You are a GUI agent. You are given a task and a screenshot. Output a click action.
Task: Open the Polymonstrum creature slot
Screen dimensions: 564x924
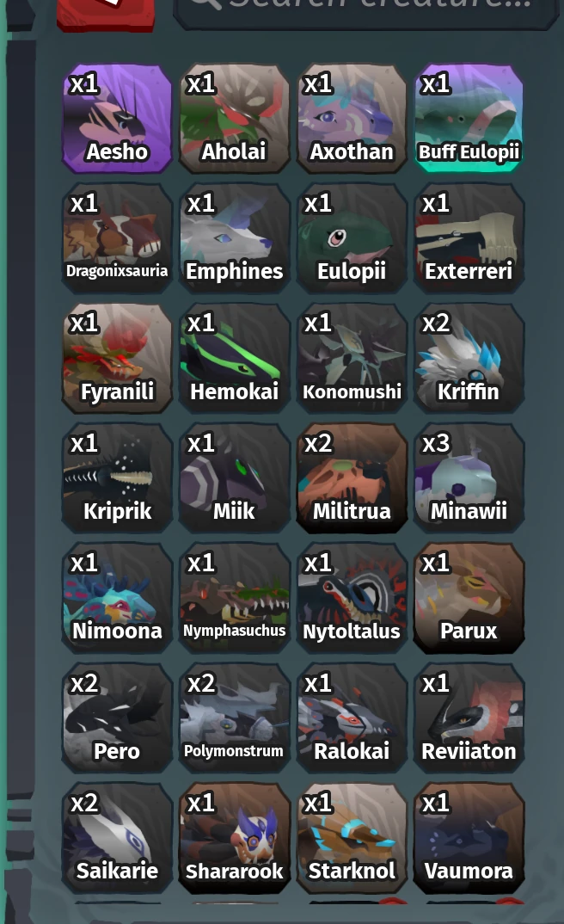coord(235,718)
